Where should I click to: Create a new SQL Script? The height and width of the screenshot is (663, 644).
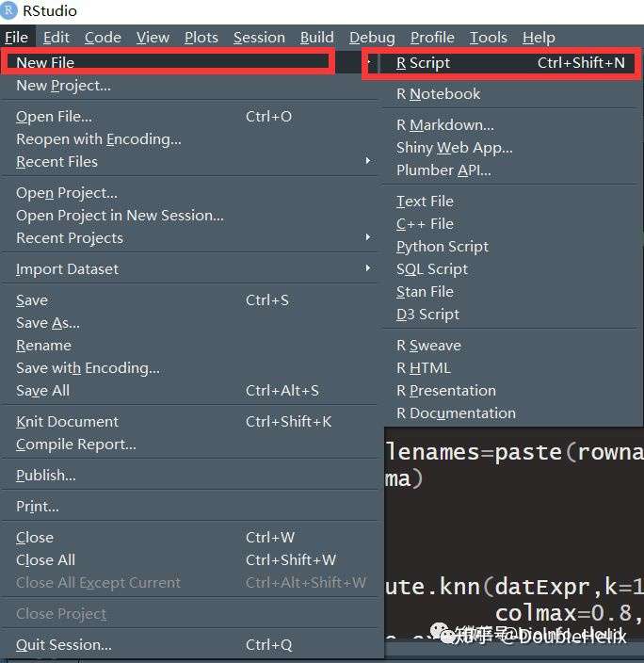tap(511, 269)
